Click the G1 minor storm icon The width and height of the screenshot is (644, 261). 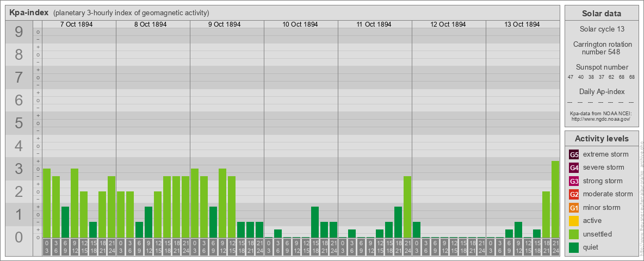(x=574, y=208)
